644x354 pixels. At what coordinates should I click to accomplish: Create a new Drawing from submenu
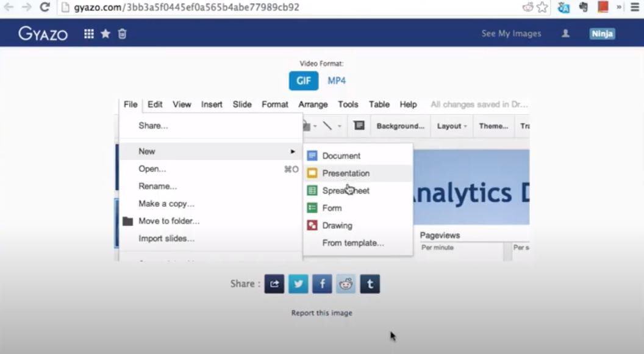click(358, 225)
